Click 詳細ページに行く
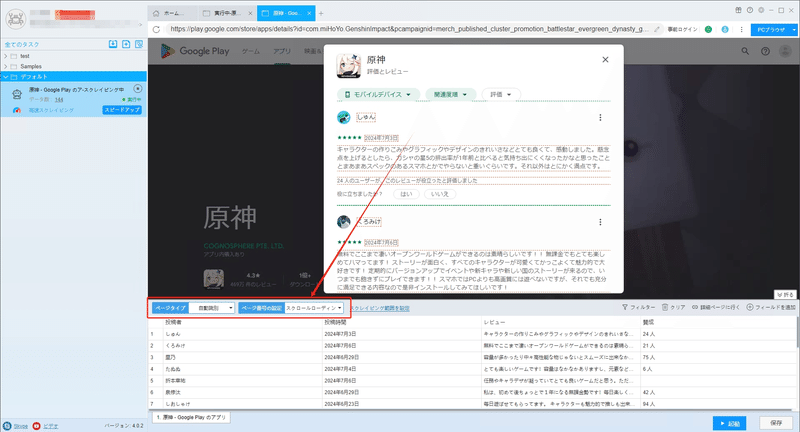 (715, 308)
